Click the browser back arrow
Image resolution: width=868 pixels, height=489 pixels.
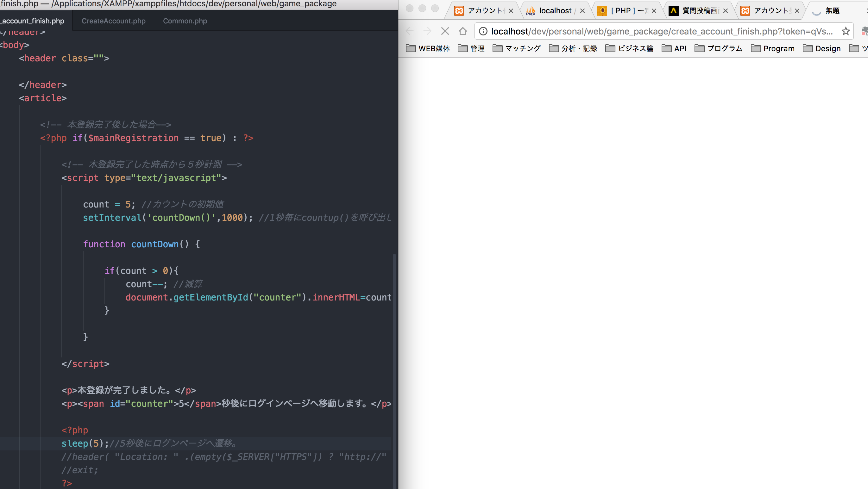pos(409,31)
